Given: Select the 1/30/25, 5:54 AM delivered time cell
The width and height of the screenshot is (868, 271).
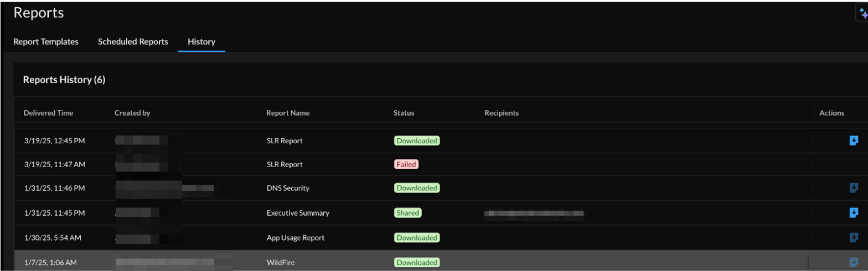Looking at the screenshot, I should [x=53, y=238].
